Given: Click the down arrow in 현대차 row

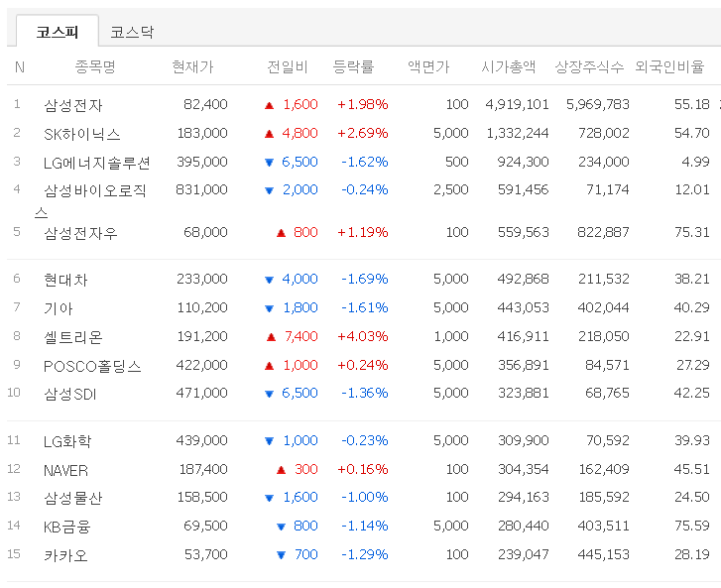Looking at the screenshot, I should [x=270, y=280].
